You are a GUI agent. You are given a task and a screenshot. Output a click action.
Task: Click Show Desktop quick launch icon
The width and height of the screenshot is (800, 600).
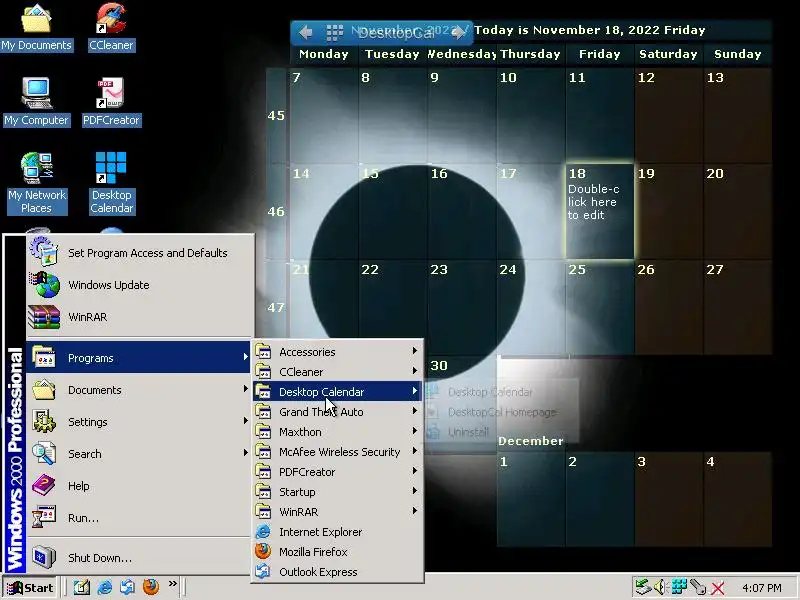pos(82,588)
